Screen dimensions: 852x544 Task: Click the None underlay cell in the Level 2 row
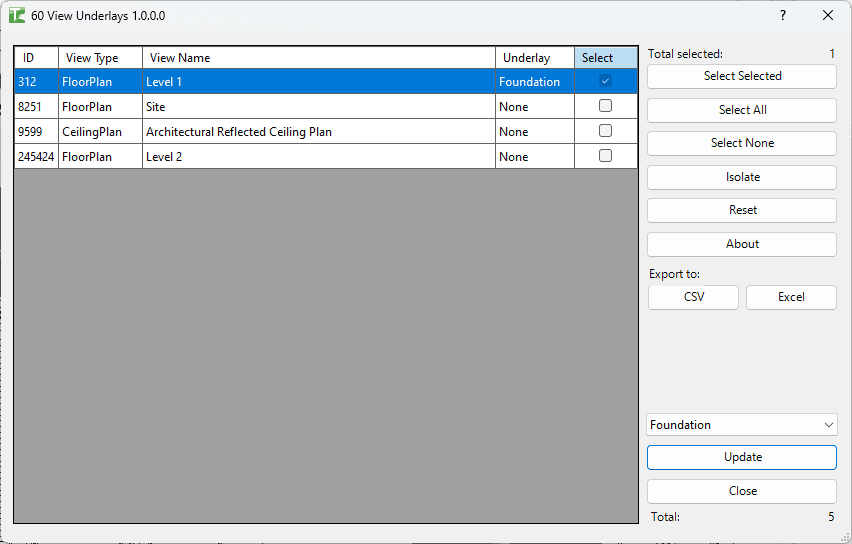535,157
